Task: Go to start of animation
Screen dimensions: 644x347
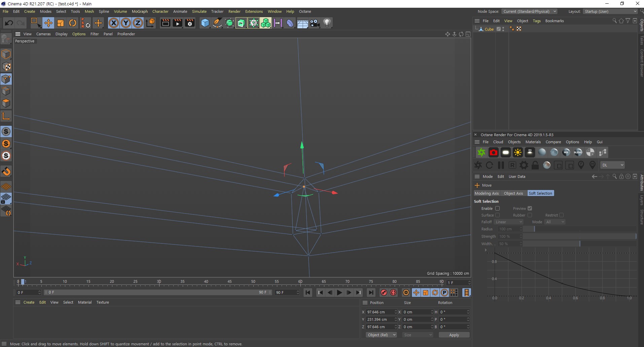Action: (308, 293)
